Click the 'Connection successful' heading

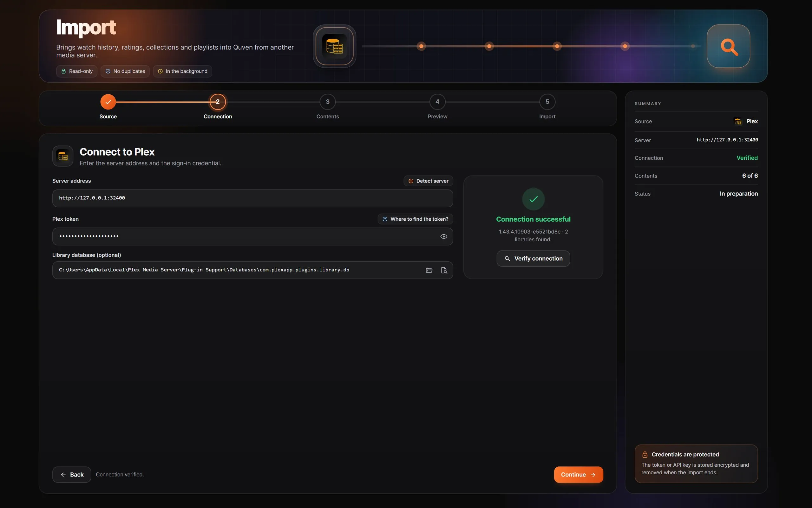click(x=533, y=219)
